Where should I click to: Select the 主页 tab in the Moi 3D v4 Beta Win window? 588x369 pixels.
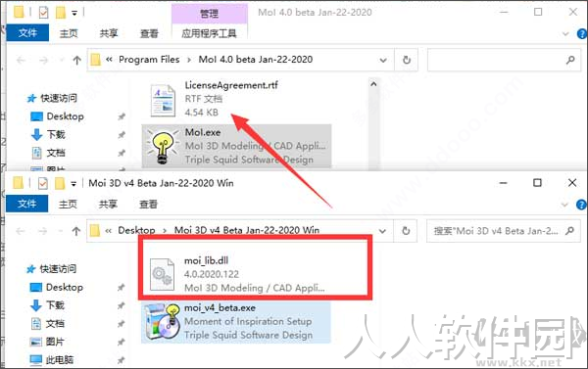pyautogui.click(x=68, y=205)
